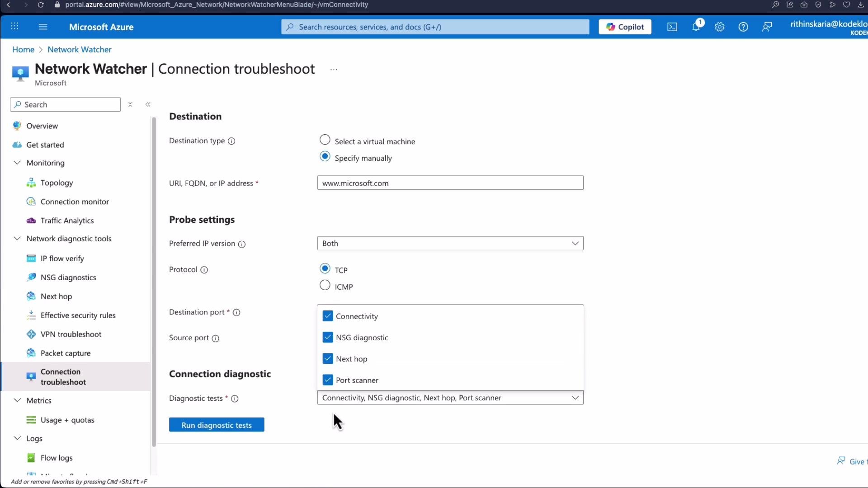Click the Protocol info icon
Viewport: 868px width, 488px height.
(204, 270)
